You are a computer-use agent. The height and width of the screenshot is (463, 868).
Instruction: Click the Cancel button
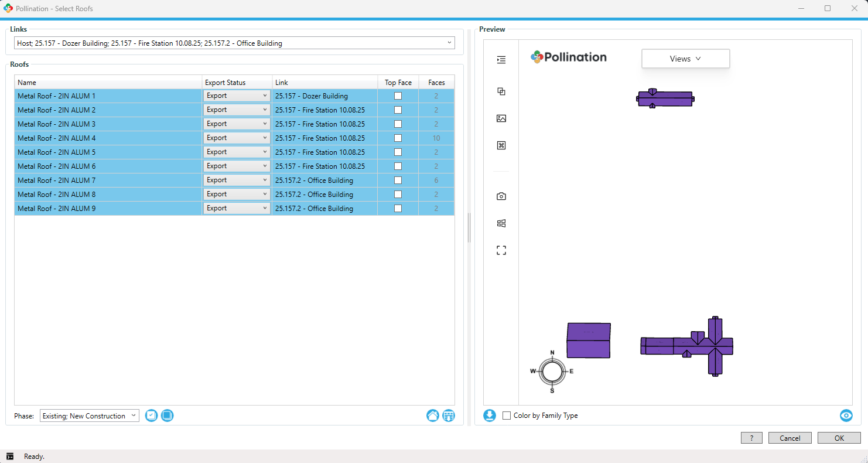click(790, 438)
